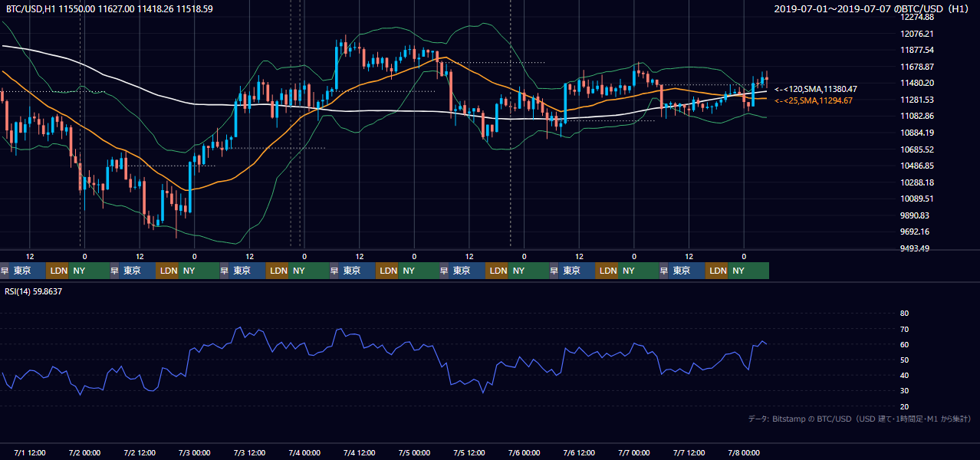Click the 7/6 00:00 time label
Screen dimensions: 980x460
click(525, 453)
